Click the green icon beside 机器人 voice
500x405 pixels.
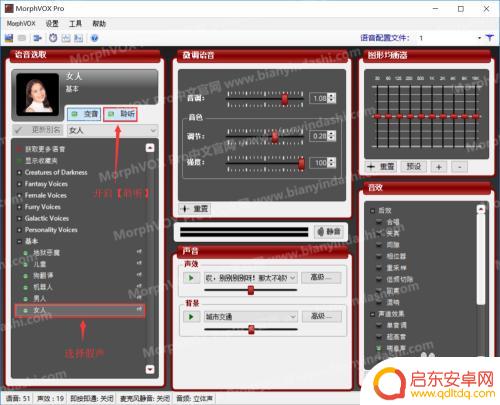tap(25, 287)
